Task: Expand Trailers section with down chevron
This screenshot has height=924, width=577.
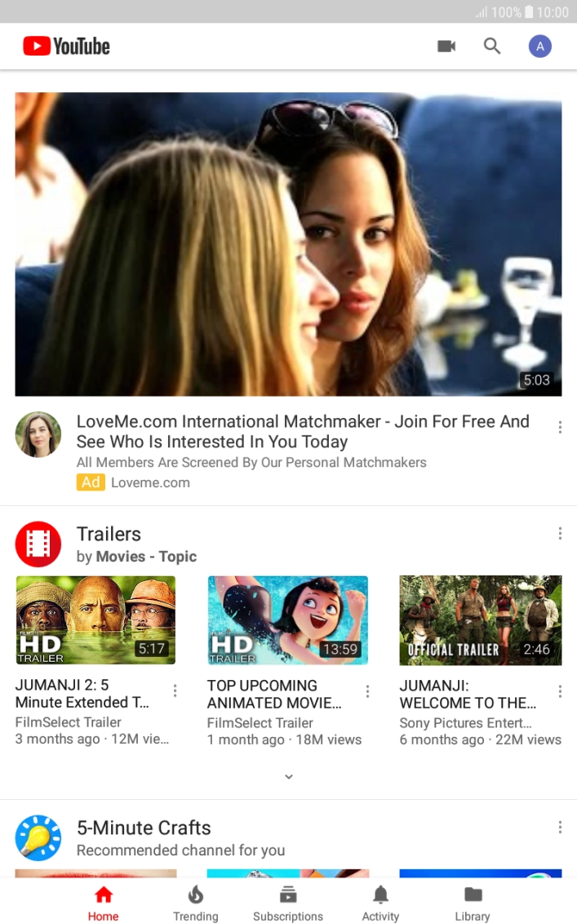Action: click(288, 776)
